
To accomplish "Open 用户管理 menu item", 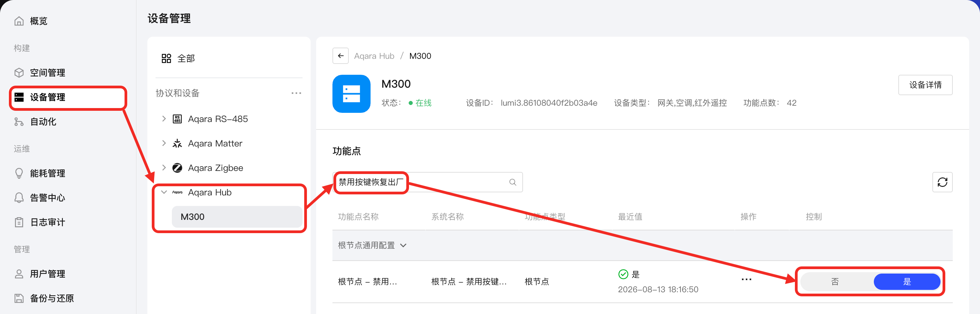I will pyautogui.click(x=48, y=274).
